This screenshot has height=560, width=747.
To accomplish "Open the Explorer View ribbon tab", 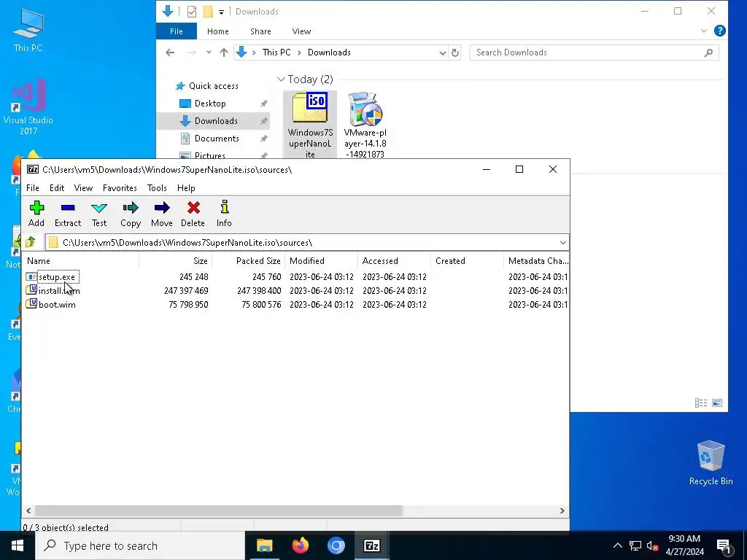I will tap(301, 31).
